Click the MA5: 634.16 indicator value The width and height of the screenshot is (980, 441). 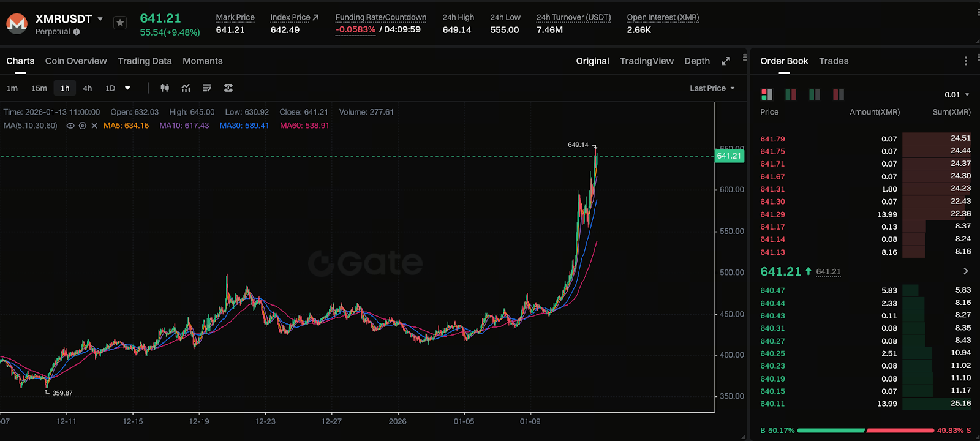click(126, 126)
